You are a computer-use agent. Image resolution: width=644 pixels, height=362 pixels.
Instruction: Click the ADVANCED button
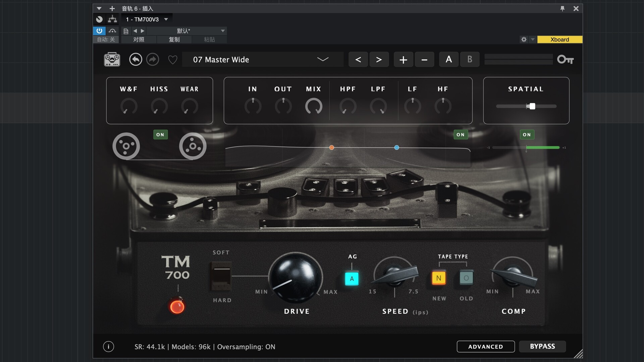pos(485,346)
